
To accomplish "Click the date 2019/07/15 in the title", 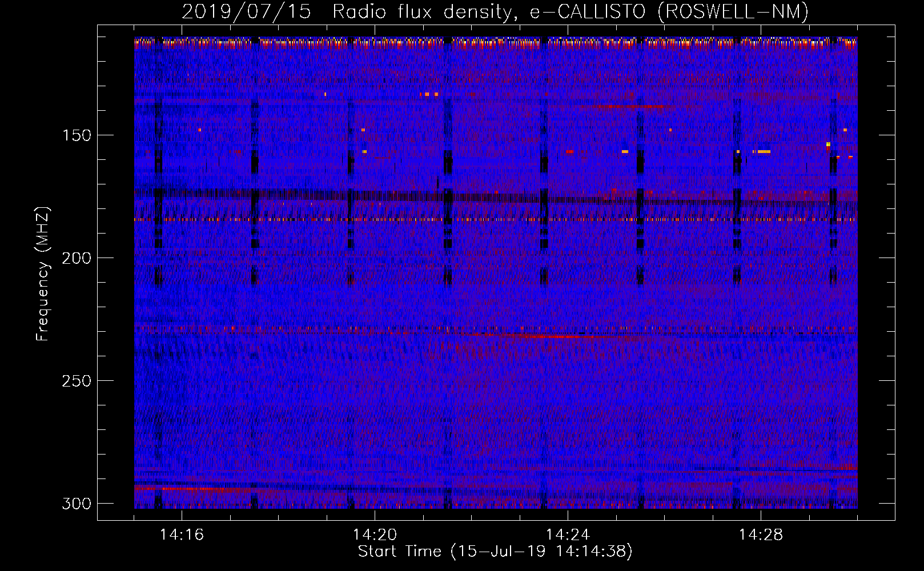I will pos(246,12).
